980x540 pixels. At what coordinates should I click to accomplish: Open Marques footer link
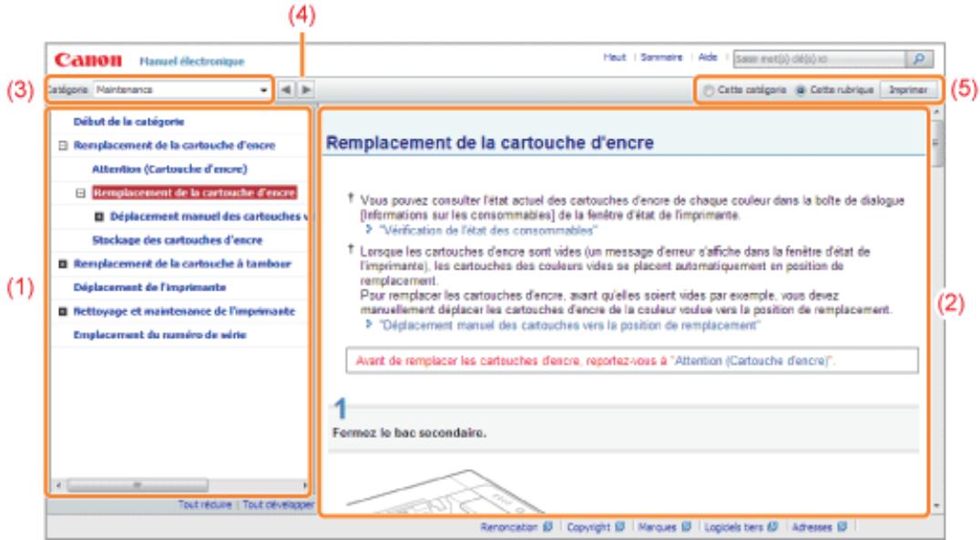click(x=658, y=527)
